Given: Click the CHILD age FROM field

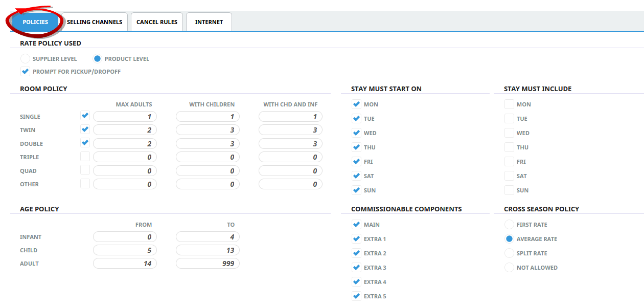Looking at the screenshot, I should point(125,250).
